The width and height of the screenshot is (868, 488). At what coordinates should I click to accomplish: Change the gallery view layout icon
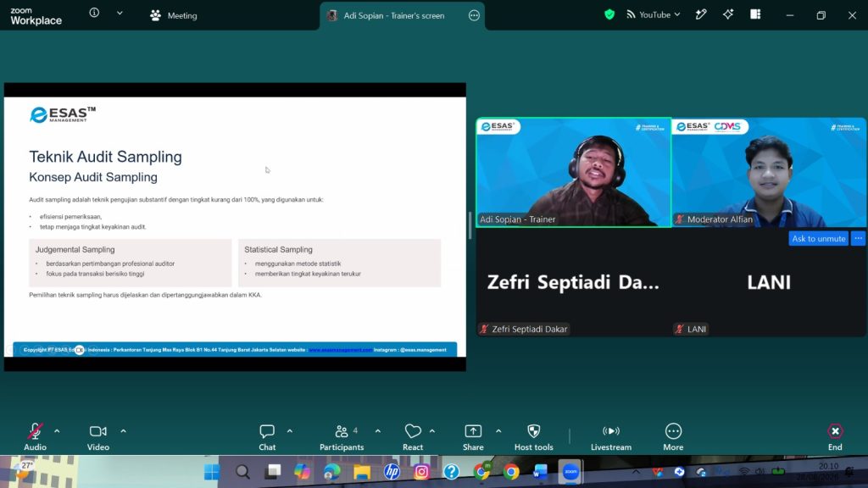point(755,15)
